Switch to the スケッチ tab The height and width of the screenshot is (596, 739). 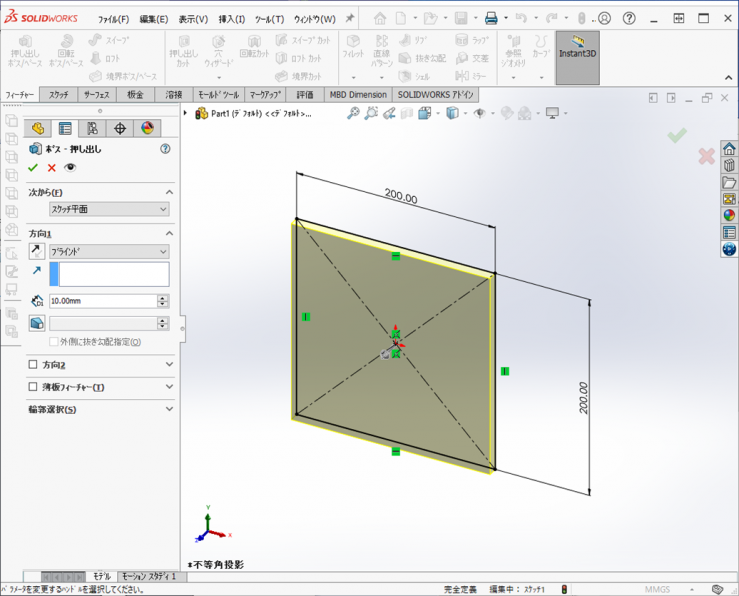click(58, 94)
